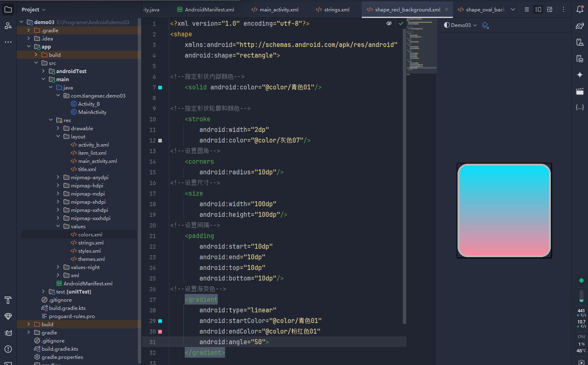588x365 pixels.
Task: Open the Structure tool window icon
Action: 8,26
